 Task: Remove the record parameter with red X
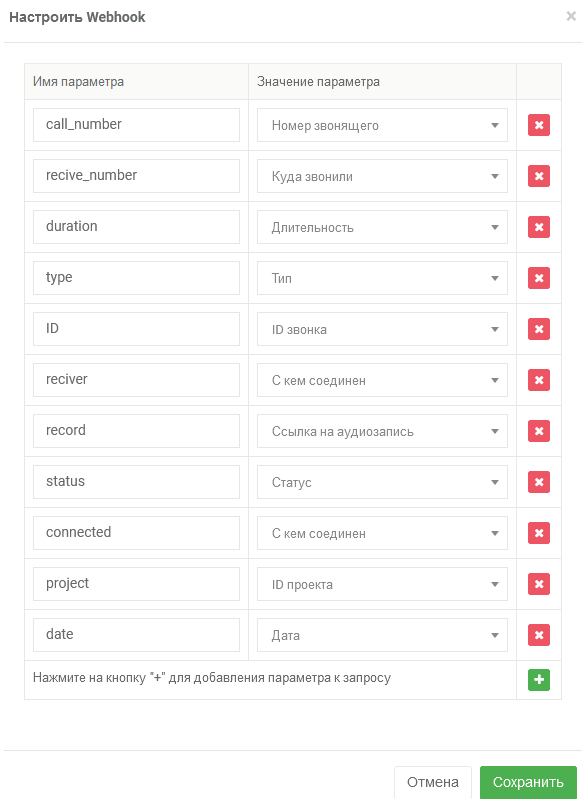tap(539, 431)
